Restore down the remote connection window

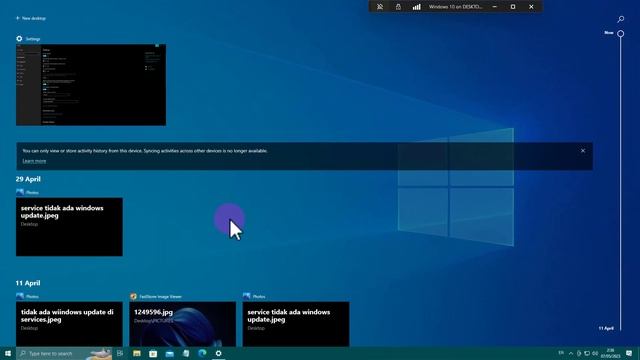(513, 7)
